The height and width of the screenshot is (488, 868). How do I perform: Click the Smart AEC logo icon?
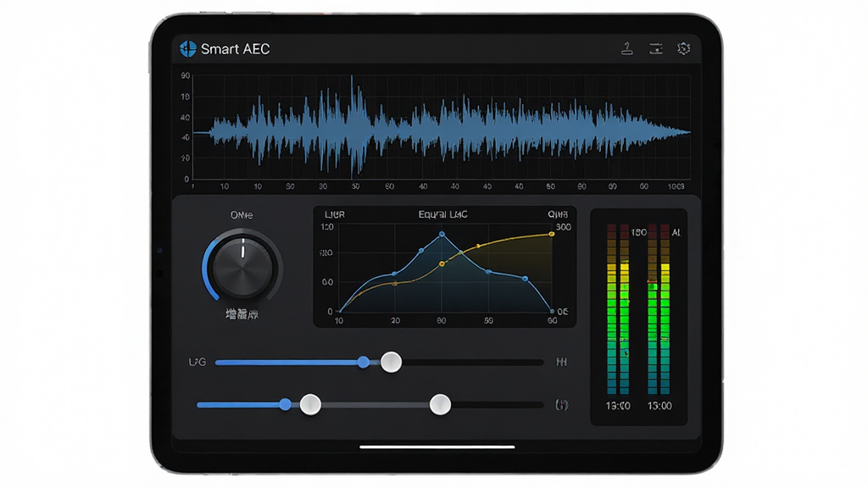[x=188, y=48]
